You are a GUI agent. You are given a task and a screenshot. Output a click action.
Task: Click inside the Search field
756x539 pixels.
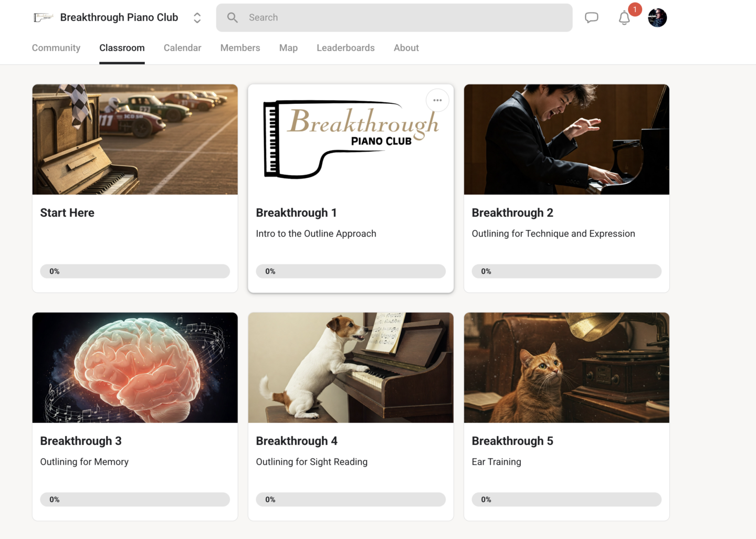[x=394, y=18]
